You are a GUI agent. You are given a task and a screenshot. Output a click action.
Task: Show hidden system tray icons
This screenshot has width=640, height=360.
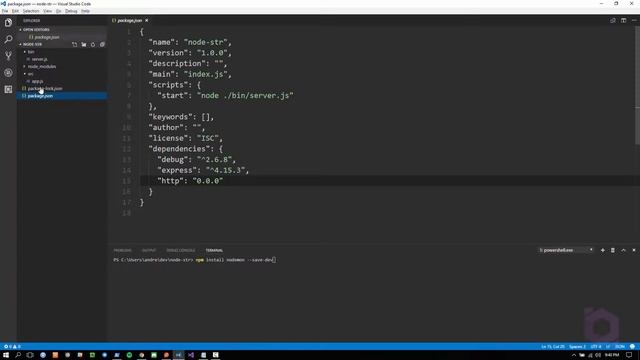click(x=574, y=355)
